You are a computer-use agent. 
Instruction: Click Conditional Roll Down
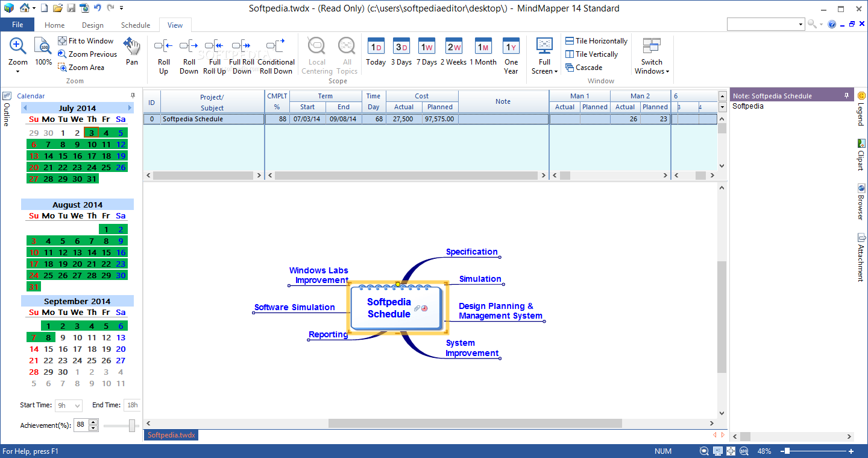click(x=276, y=56)
